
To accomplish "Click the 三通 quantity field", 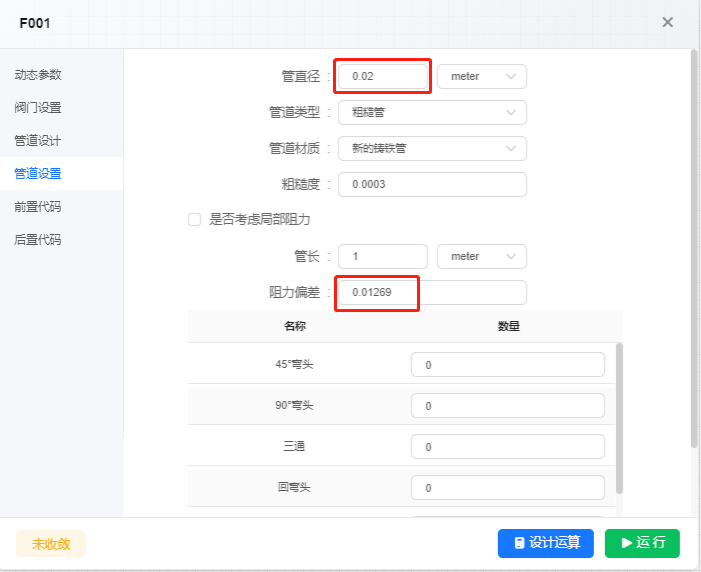I will pyautogui.click(x=507, y=446).
